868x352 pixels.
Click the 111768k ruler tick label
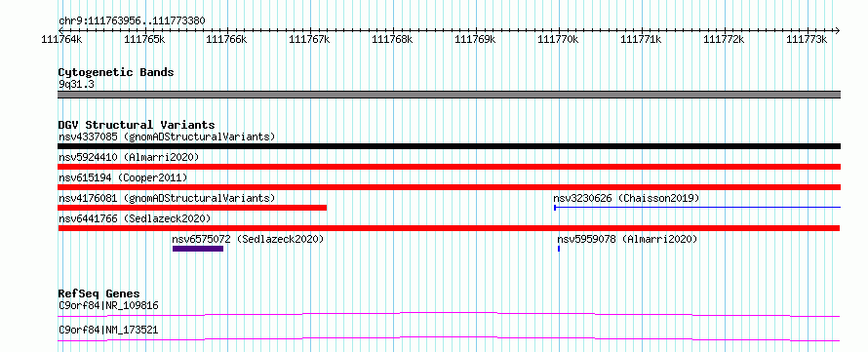click(392, 39)
